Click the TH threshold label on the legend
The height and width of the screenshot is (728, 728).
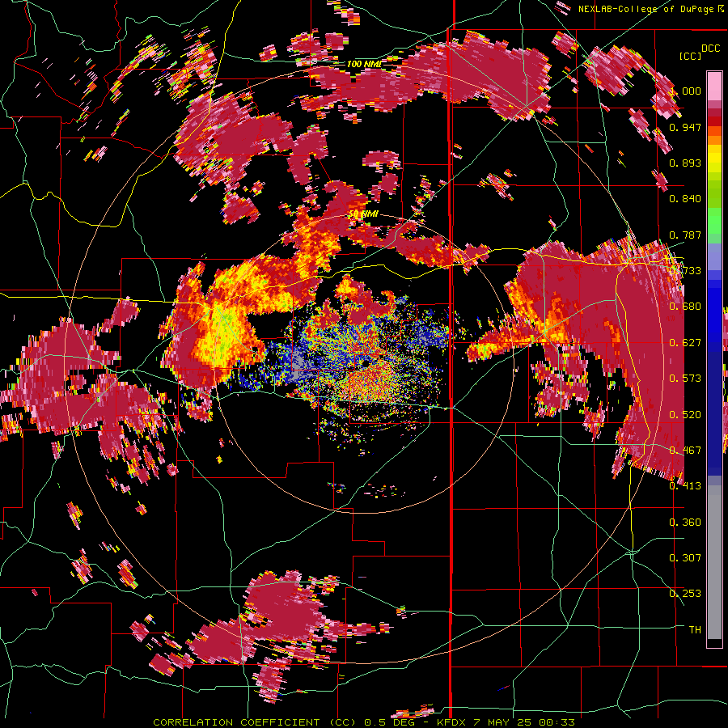pyautogui.click(x=695, y=630)
